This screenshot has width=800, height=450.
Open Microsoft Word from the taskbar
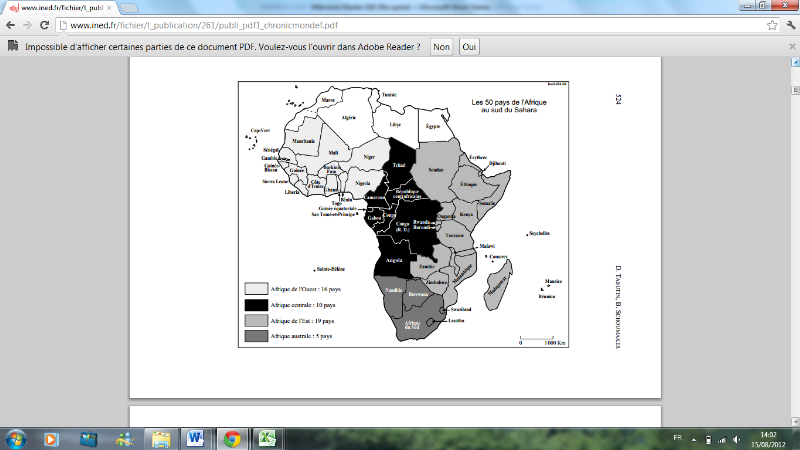194,438
